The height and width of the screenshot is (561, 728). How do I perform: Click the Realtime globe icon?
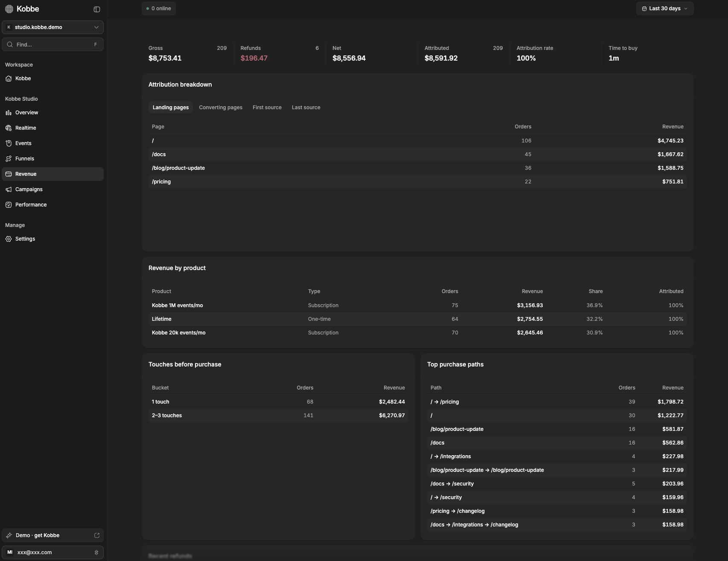tap(9, 128)
